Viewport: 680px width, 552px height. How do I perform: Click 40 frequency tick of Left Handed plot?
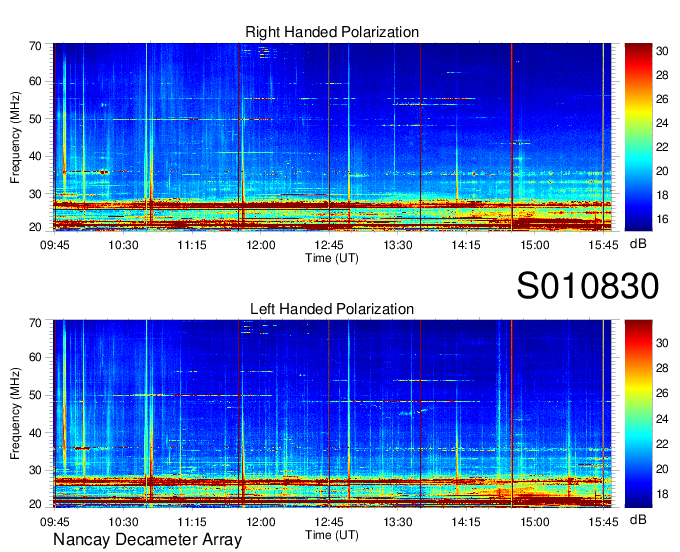pyautogui.click(x=35, y=433)
